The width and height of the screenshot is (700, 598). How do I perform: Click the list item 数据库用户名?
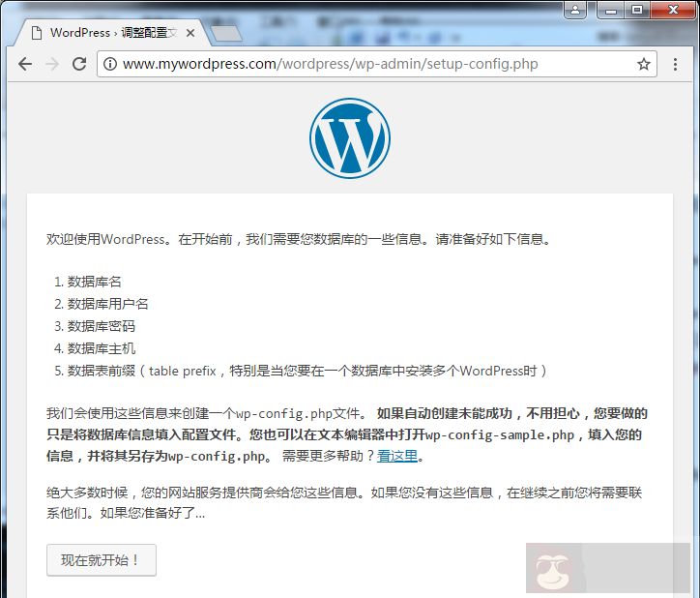107,304
